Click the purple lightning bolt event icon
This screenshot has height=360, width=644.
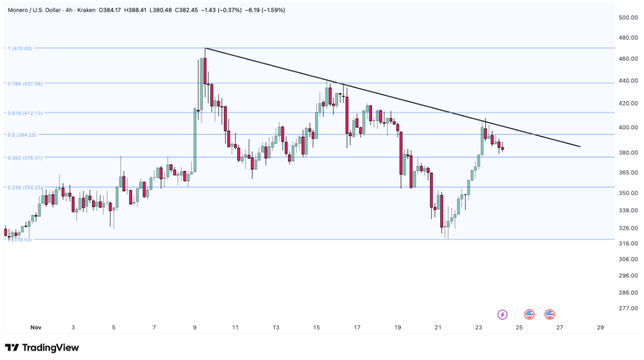click(x=503, y=314)
